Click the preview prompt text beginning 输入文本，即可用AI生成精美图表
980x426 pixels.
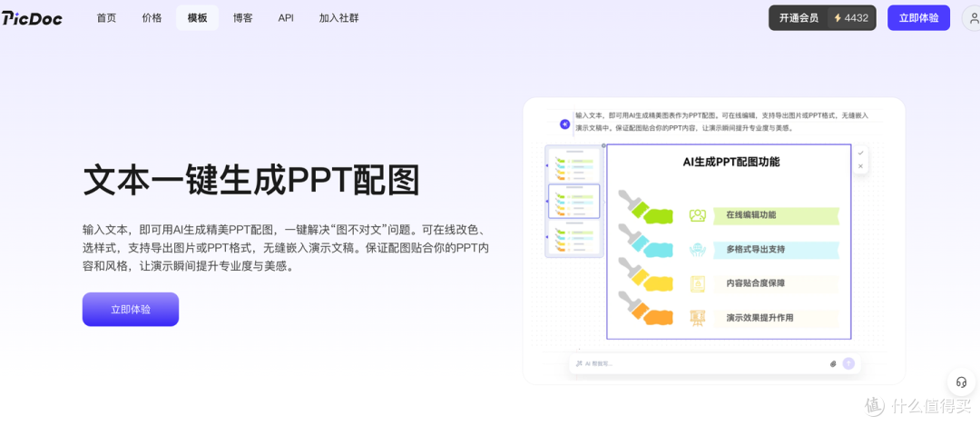pos(722,122)
